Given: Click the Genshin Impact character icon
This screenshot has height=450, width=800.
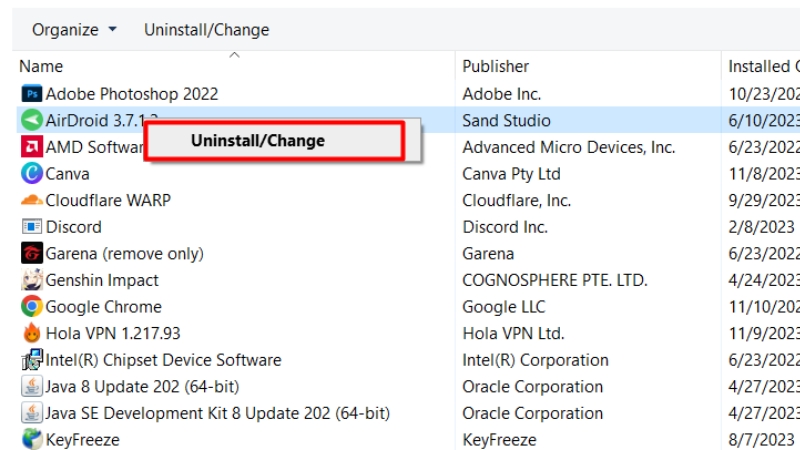Looking at the screenshot, I should pyautogui.click(x=32, y=280).
